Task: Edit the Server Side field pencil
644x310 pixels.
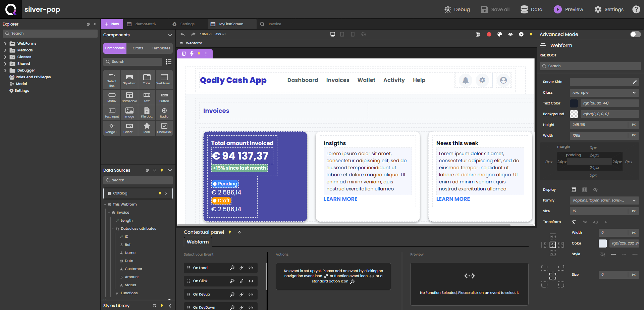Action: (635, 82)
